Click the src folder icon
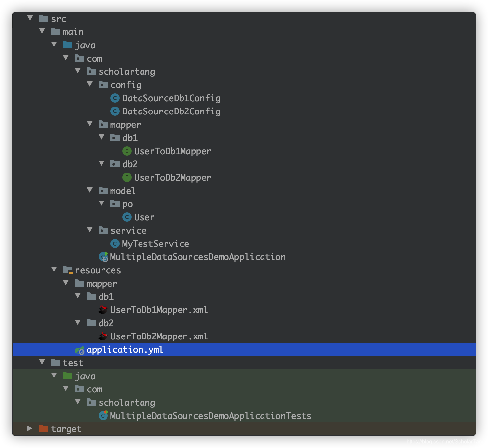488x448 pixels. click(x=44, y=18)
